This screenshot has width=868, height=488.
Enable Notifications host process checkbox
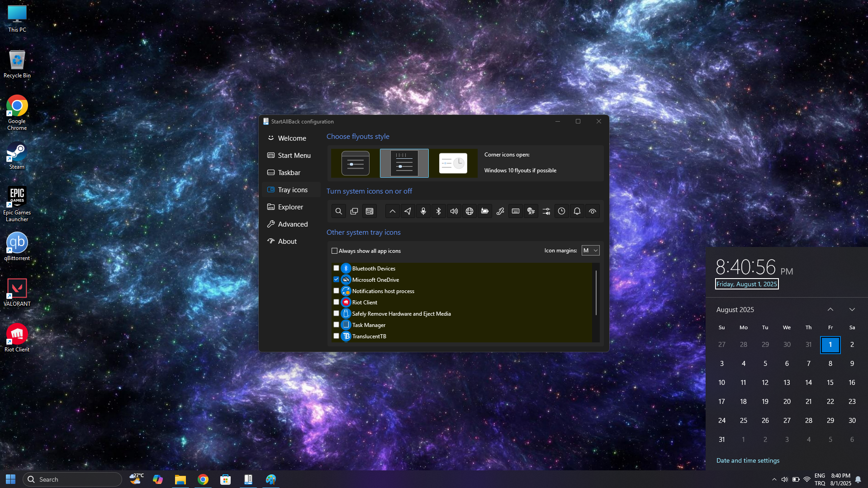[x=336, y=291]
